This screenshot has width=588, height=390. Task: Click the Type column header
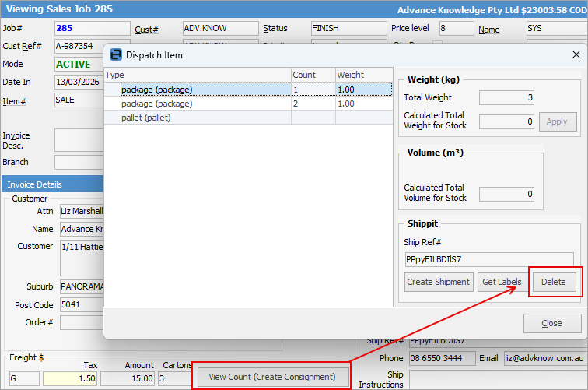pos(198,75)
